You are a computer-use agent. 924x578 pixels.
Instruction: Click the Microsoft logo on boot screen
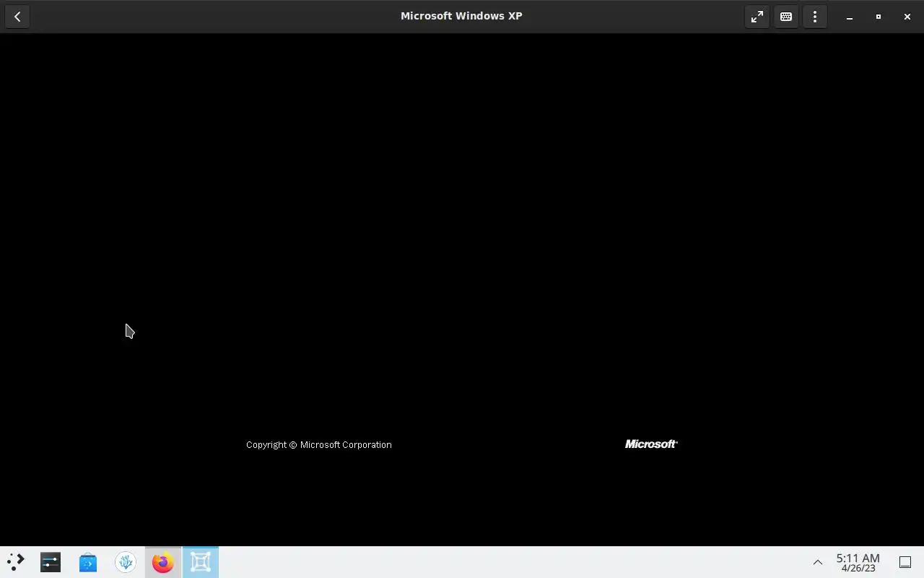pos(651,444)
